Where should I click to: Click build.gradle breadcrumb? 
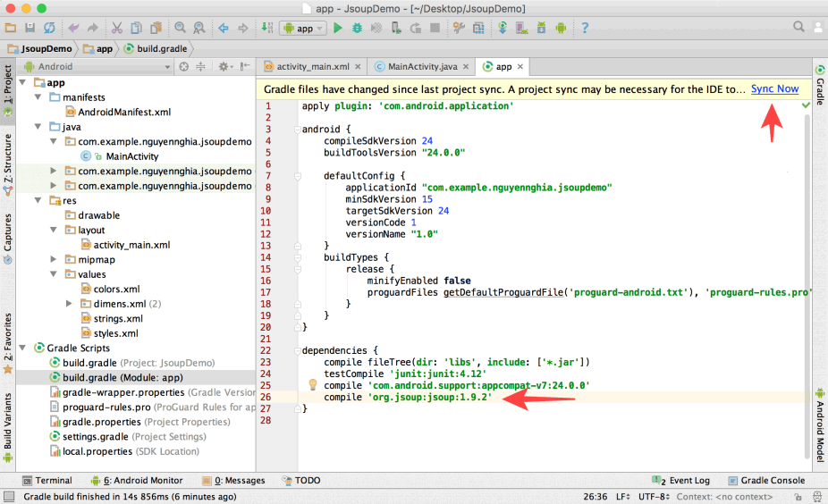coord(156,48)
